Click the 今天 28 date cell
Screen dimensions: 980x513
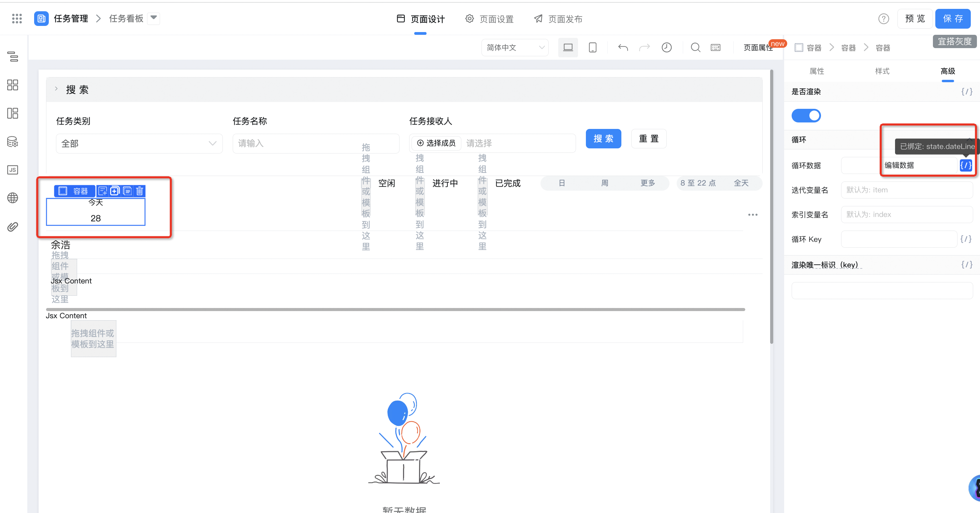pyautogui.click(x=96, y=211)
